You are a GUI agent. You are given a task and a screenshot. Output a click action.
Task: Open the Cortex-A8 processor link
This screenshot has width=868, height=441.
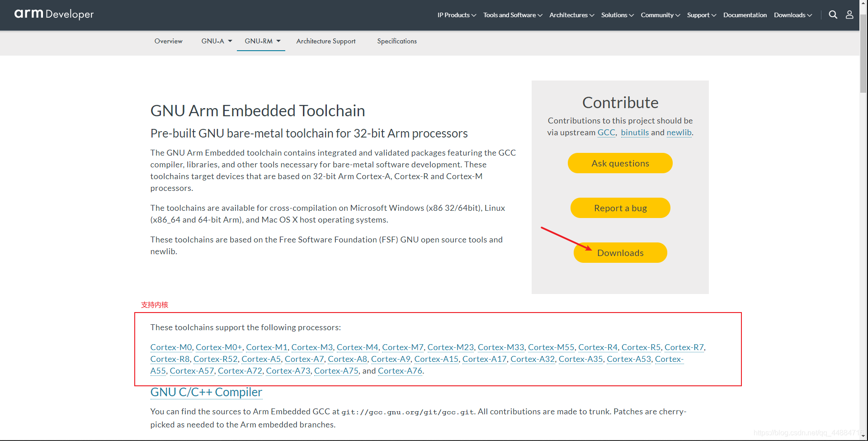coord(348,359)
